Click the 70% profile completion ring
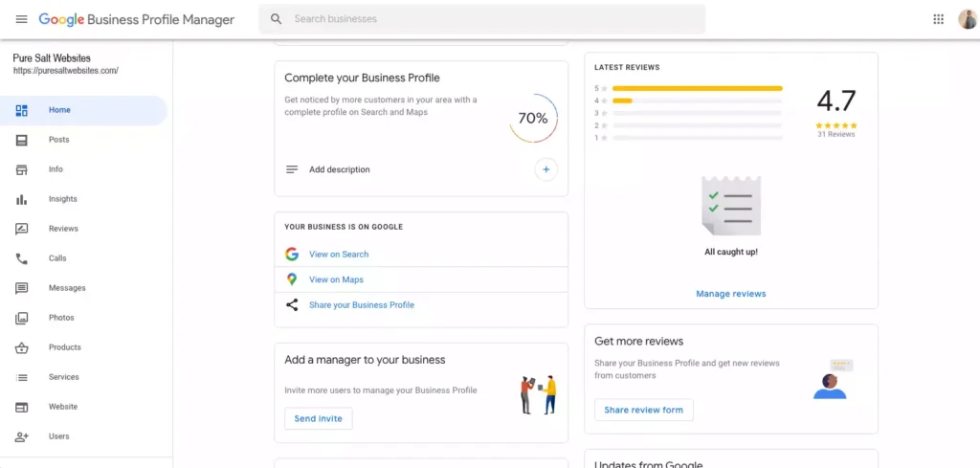Image resolution: width=980 pixels, height=468 pixels. click(533, 118)
